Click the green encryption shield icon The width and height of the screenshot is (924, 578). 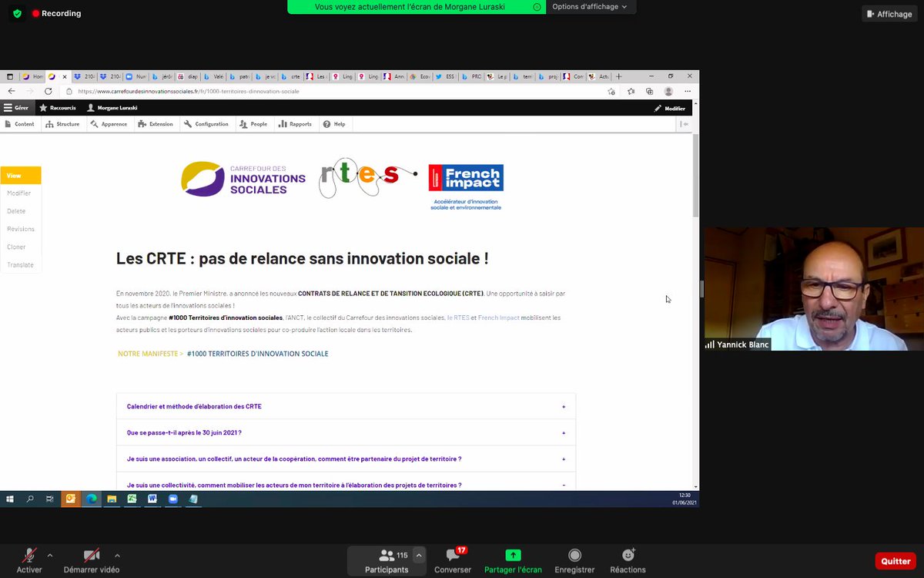pyautogui.click(x=17, y=14)
